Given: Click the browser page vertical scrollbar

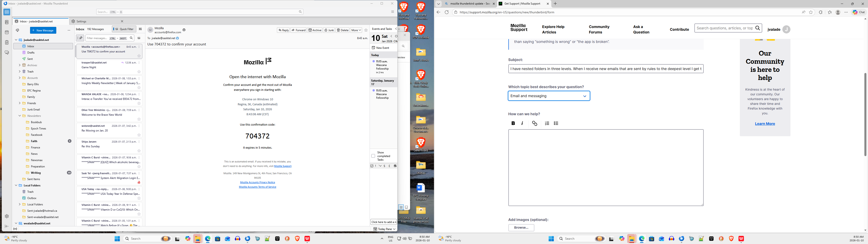Looking at the screenshot, I should 865,115.
